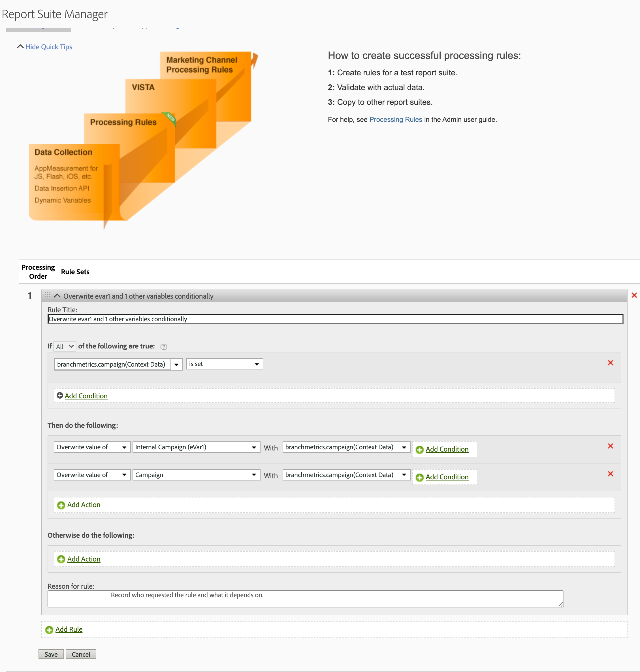
Task: Click the circled plus icon beside first Add Condition
Action: coord(60,395)
